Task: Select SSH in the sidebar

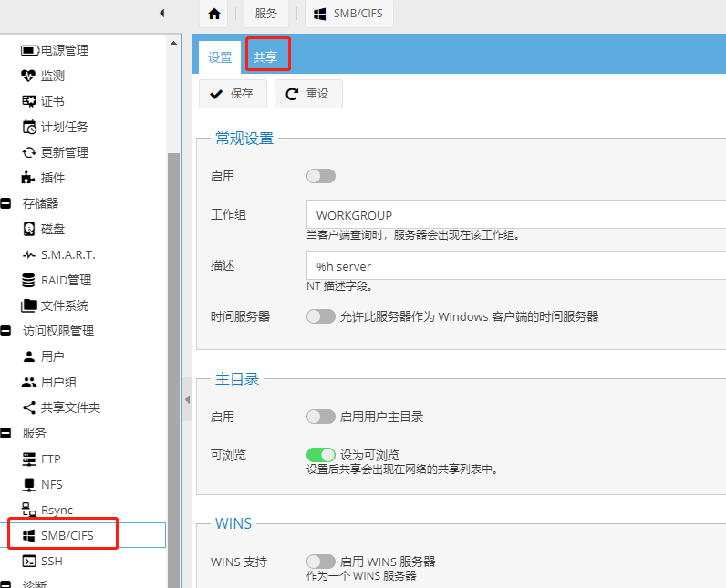Action: (x=51, y=562)
